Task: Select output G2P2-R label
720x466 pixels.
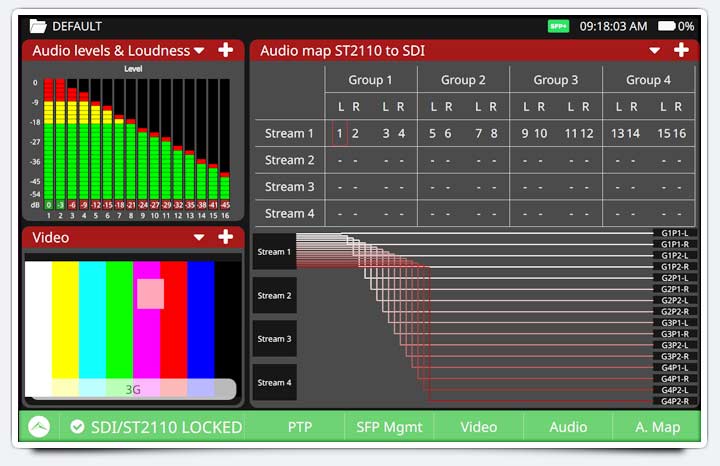Action: click(x=675, y=312)
